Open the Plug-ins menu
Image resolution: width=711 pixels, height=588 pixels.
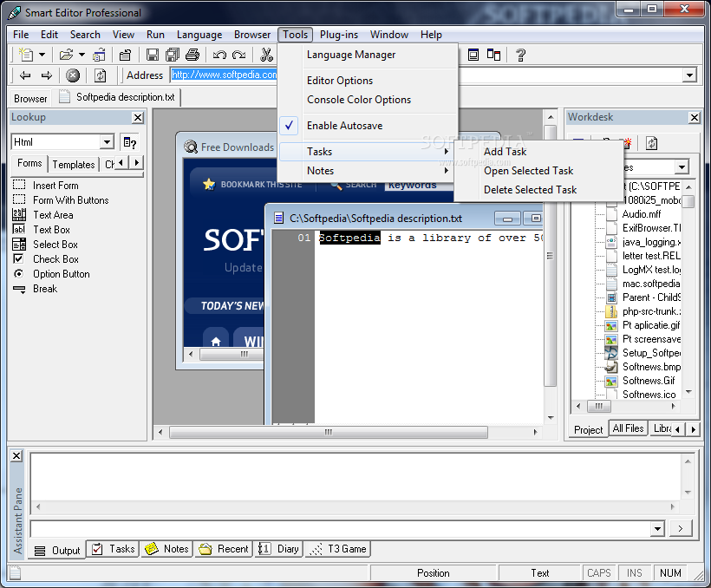pos(339,35)
